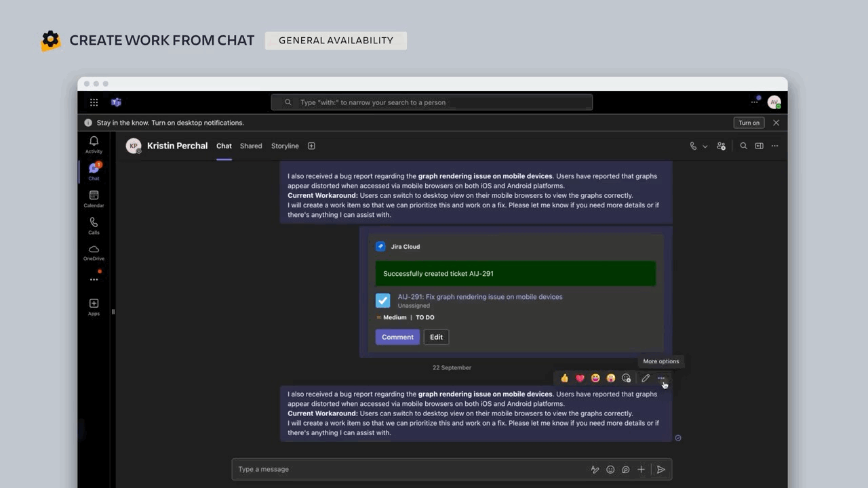Screen dimensions: 868x488
Task: Go to Calls in the left rail
Action: (x=94, y=226)
